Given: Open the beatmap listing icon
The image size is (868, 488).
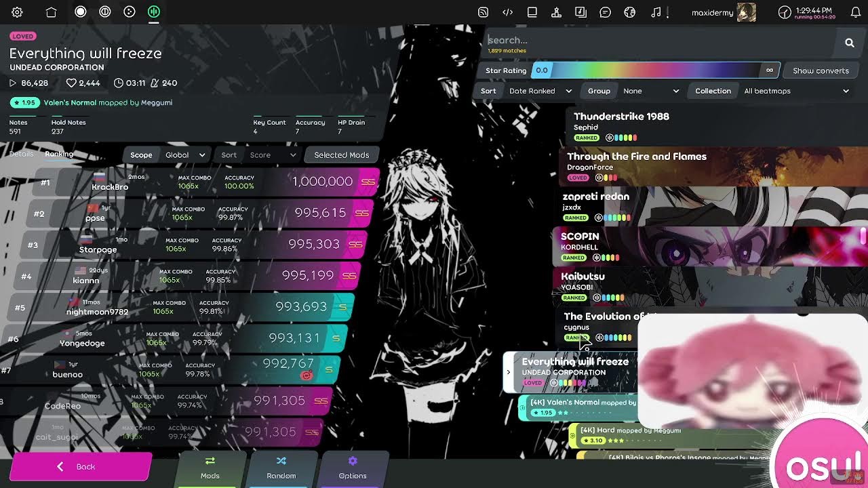Looking at the screenshot, I should coord(532,12).
